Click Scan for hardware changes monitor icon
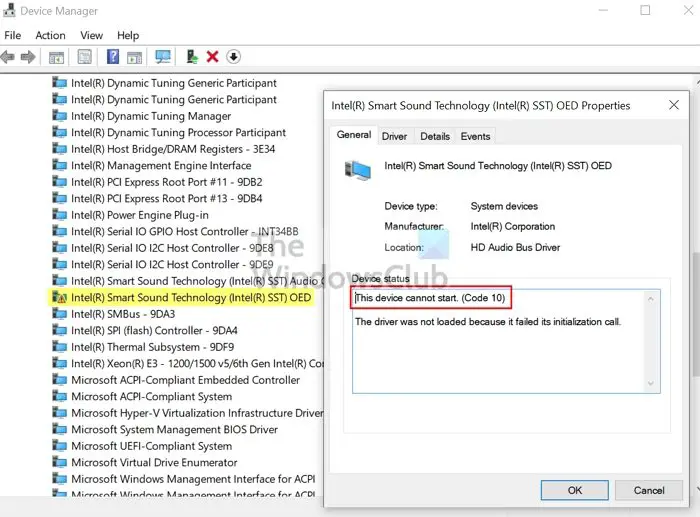 click(x=163, y=57)
